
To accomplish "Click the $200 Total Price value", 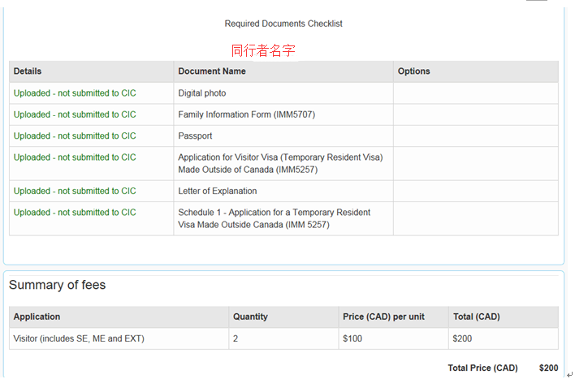I will point(548,368).
